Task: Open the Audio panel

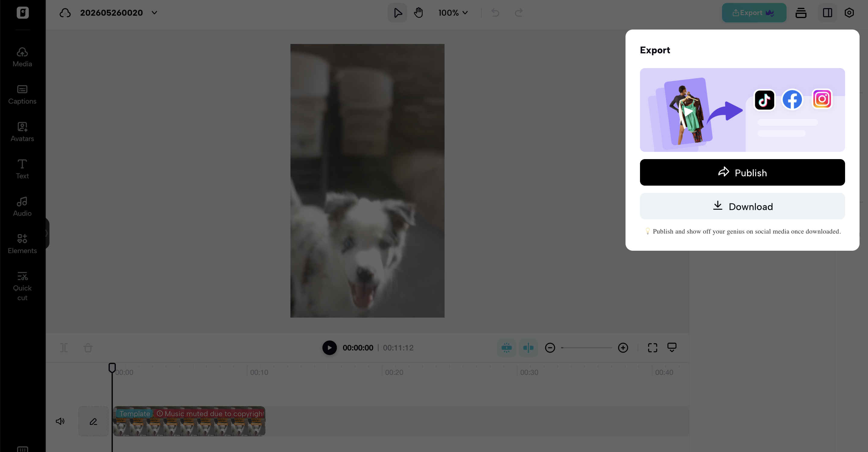Action: point(22,206)
